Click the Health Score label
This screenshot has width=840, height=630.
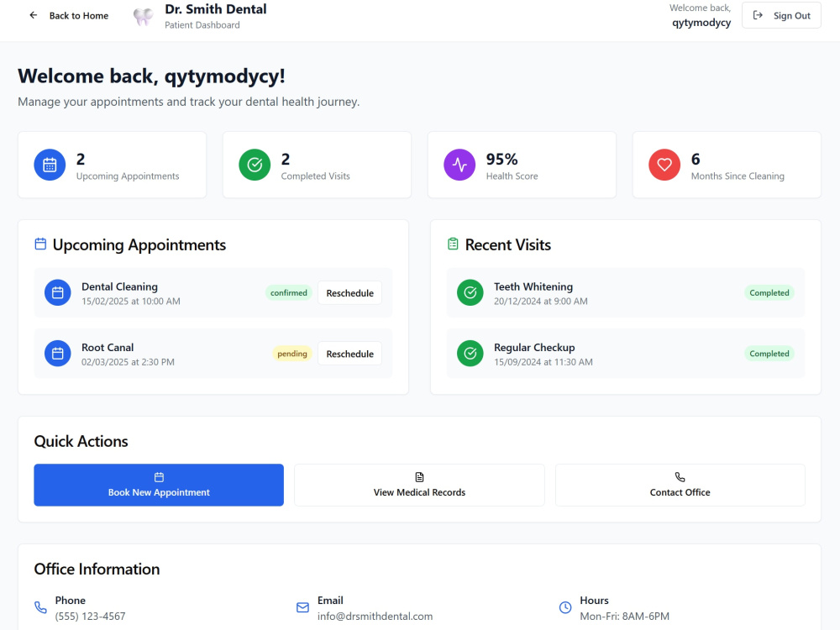(x=512, y=176)
